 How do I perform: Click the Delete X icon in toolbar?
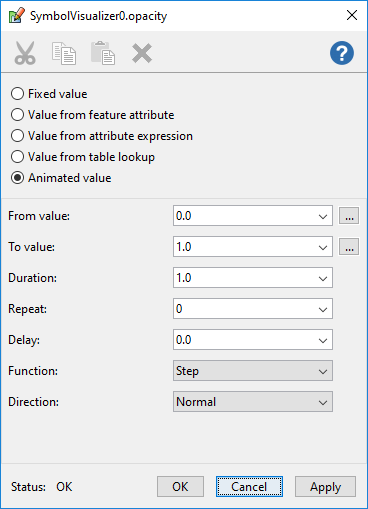point(142,53)
